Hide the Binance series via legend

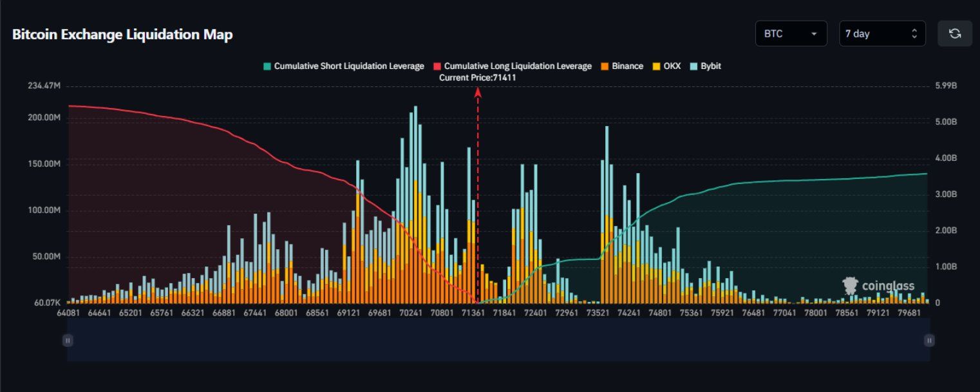[621, 66]
